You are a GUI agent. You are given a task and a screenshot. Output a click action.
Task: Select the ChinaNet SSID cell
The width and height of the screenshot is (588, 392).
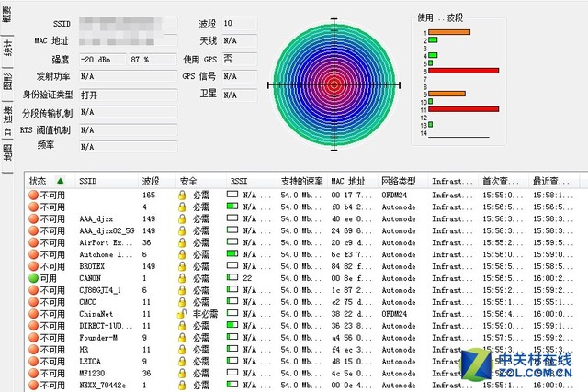(x=96, y=314)
